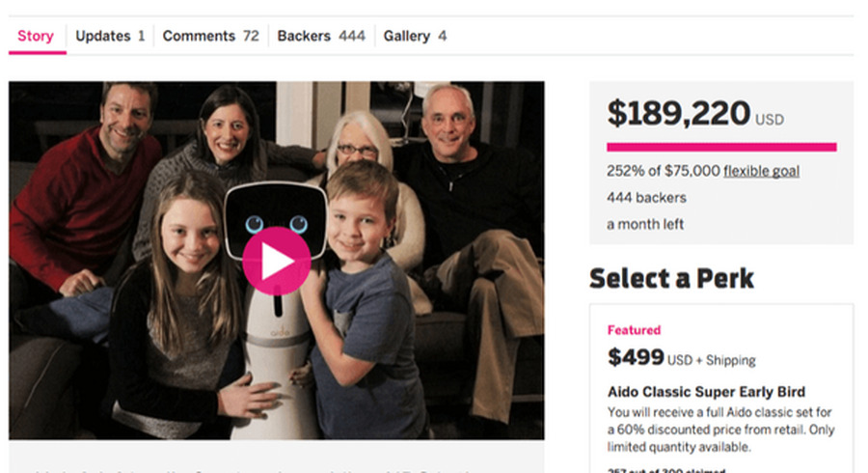Click the $189,220 raised amount
The image size is (868, 473).
(x=678, y=114)
